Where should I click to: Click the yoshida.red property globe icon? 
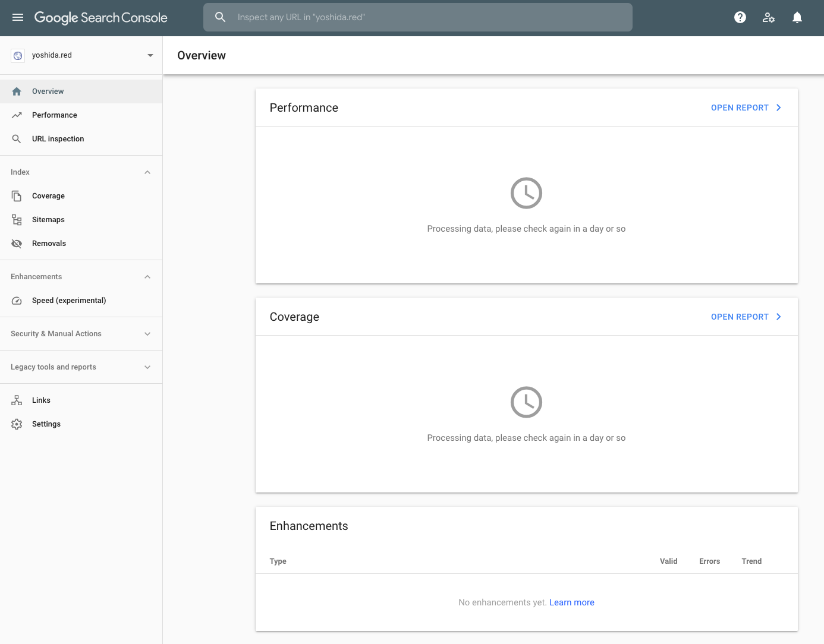18,55
